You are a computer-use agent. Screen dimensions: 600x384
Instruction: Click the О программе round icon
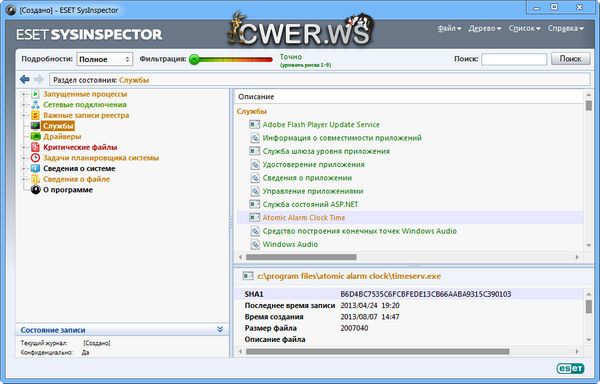click(35, 190)
